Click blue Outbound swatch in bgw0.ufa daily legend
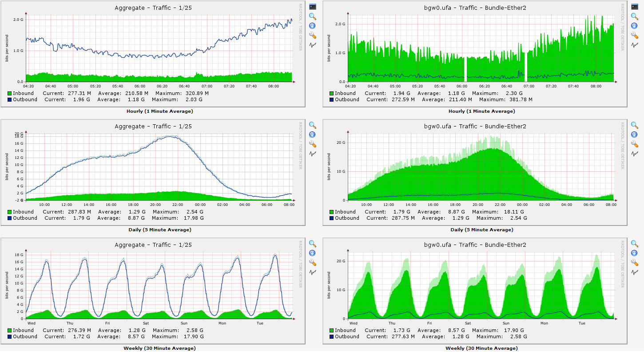This screenshot has width=644, height=352. [332, 218]
